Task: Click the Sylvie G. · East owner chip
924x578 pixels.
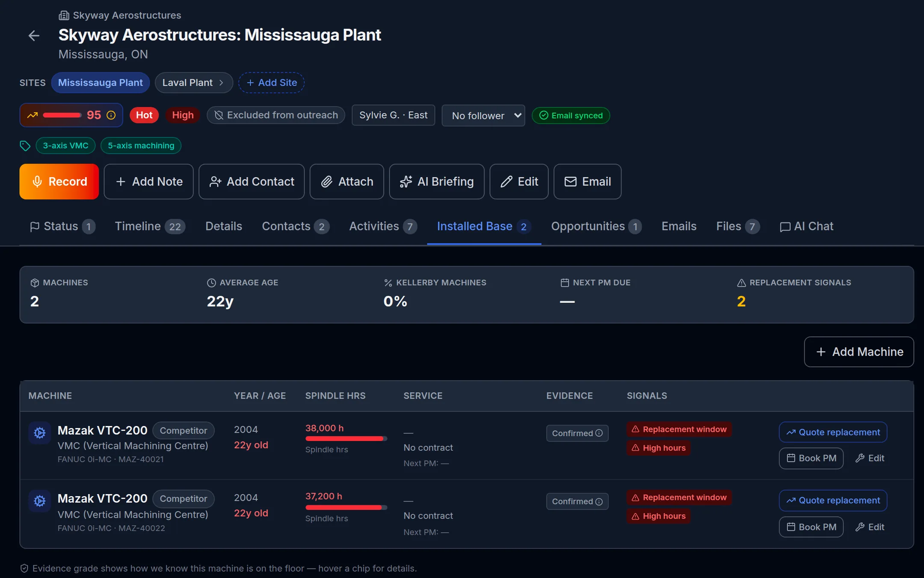Action: (393, 115)
